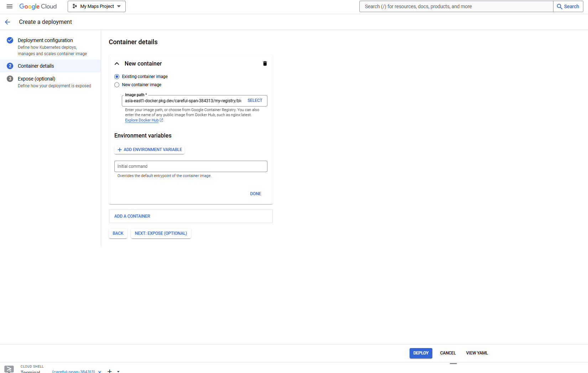Click the Google Cloud logo
The width and height of the screenshot is (588, 373).
click(x=38, y=6)
